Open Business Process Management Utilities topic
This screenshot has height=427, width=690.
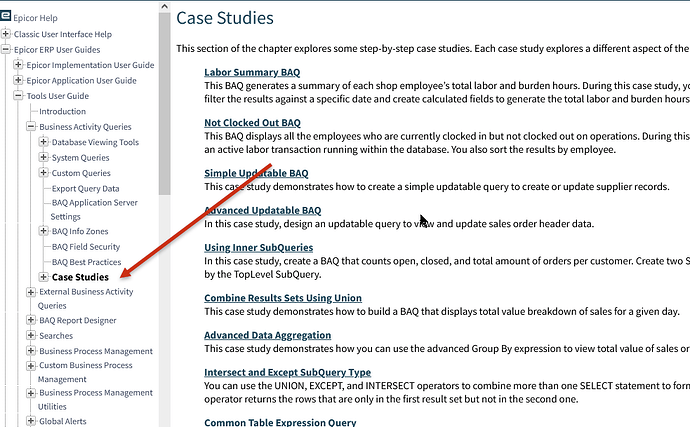tap(95, 399)
